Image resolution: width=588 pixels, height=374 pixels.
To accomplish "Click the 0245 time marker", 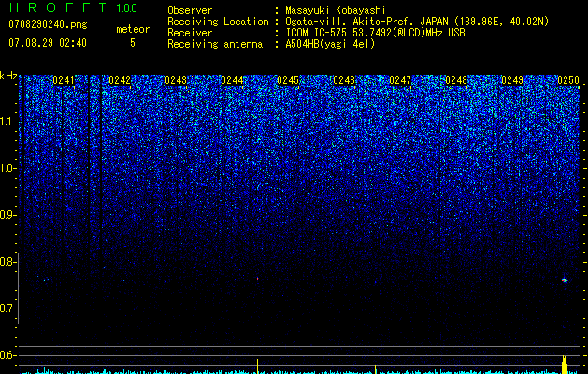I will tap(288, 80).
